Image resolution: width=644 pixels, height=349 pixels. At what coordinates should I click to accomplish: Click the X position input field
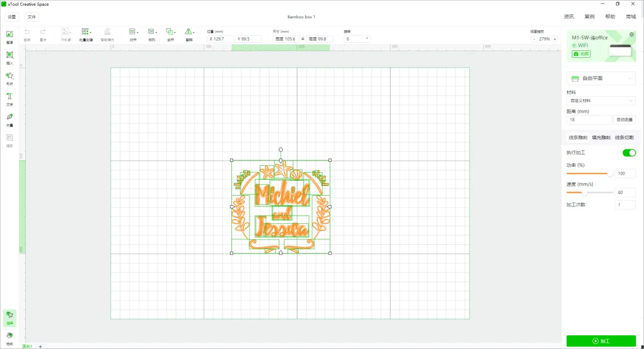(220, 39)
